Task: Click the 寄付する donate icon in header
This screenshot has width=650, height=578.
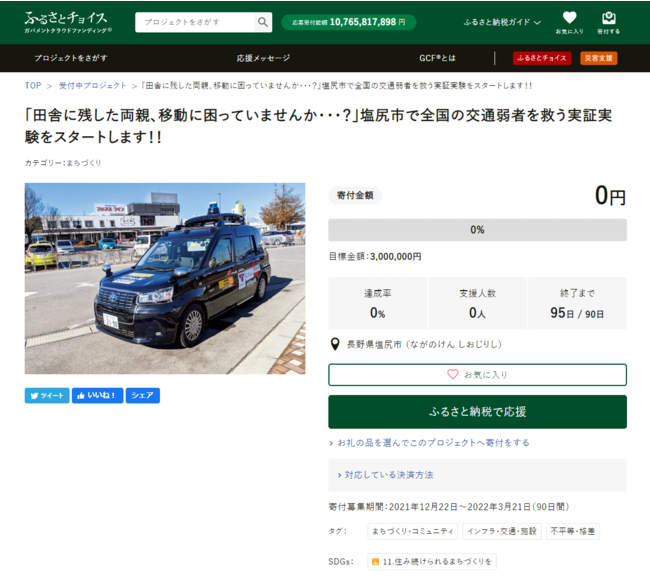Action: point(608,23)
